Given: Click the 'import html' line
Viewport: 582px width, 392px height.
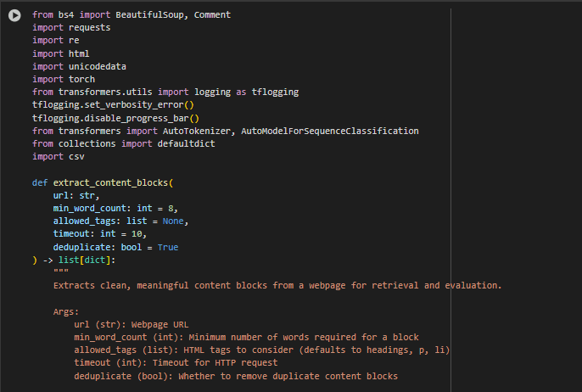Looking at the screenshot, I should 61,53.
